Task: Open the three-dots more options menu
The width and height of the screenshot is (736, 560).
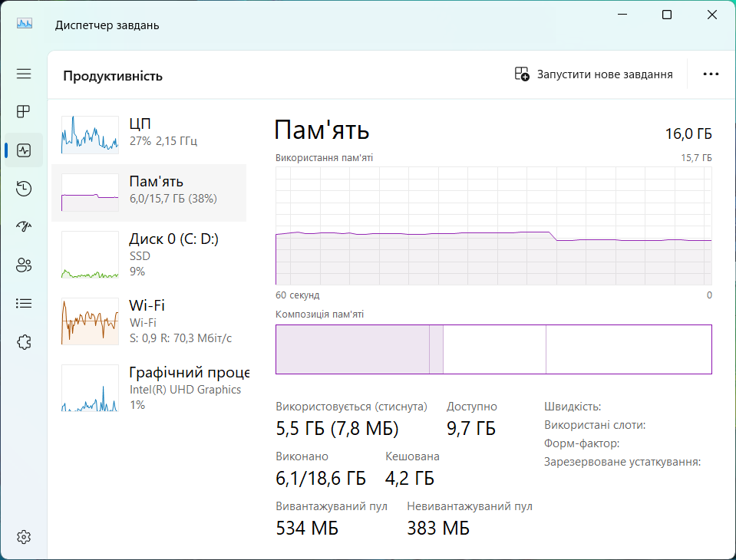Action: click(711, 74)
